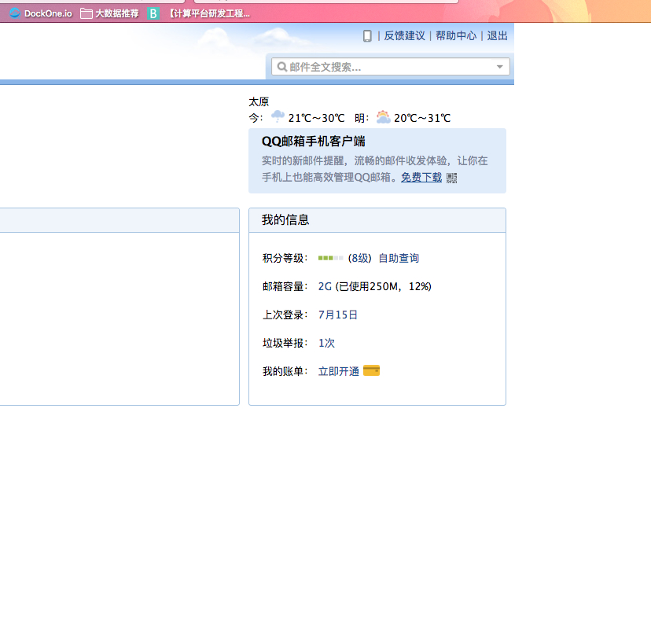Click the 2G mailbox capacity link
651x644 pixels.
pos(325,286)
